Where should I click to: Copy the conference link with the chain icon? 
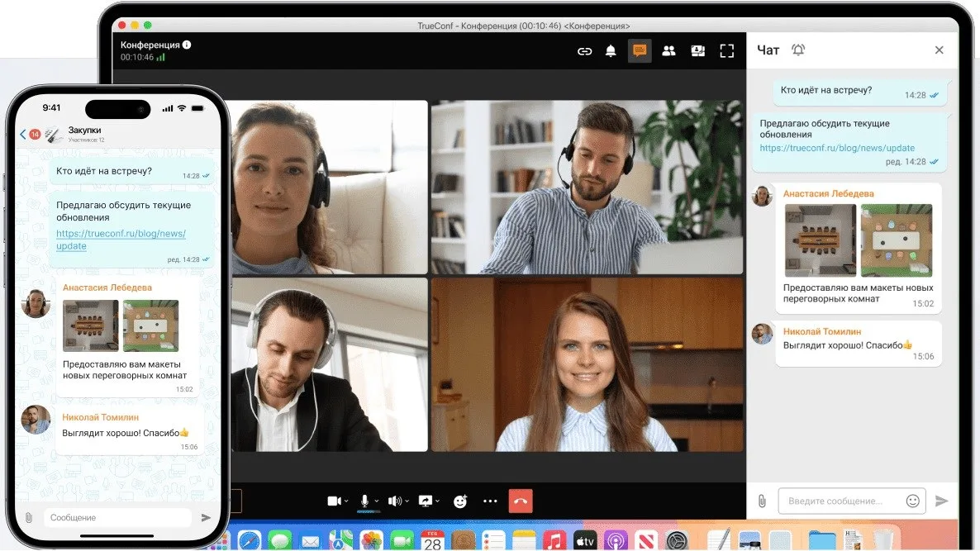click(x=584, y=51)
